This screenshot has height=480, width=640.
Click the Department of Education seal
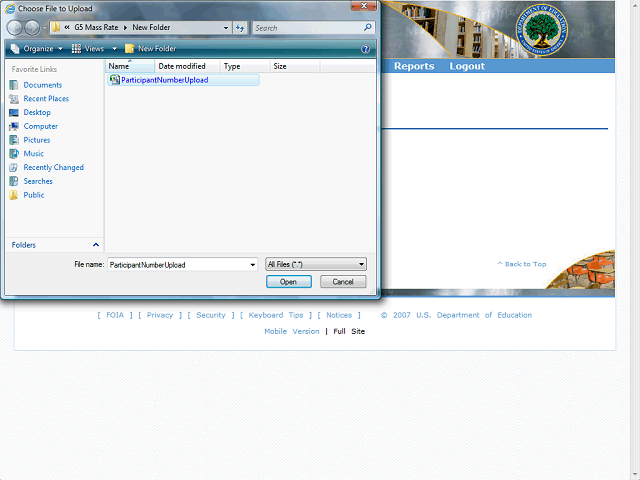pos(541,30)
